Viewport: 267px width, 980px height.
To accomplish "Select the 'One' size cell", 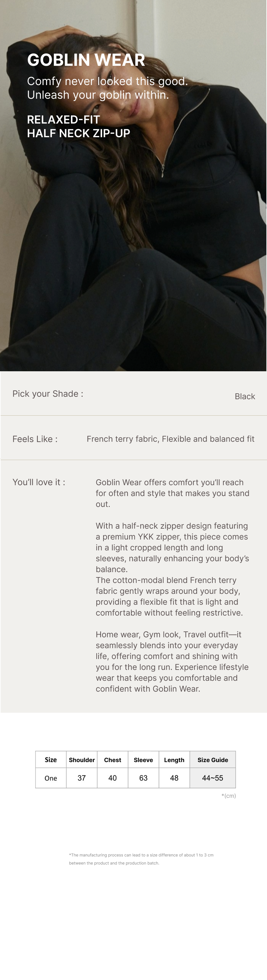I will click(x=51, y=778).
